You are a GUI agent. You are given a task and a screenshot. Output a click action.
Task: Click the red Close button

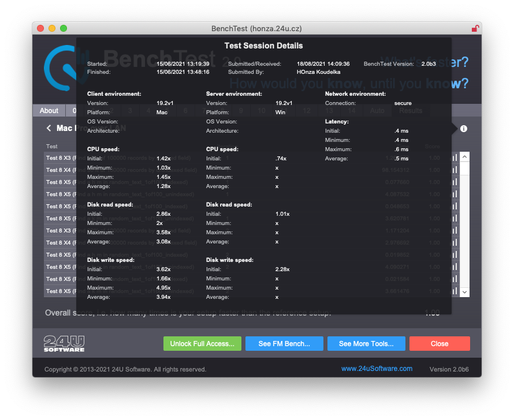(x=439, y=344)
